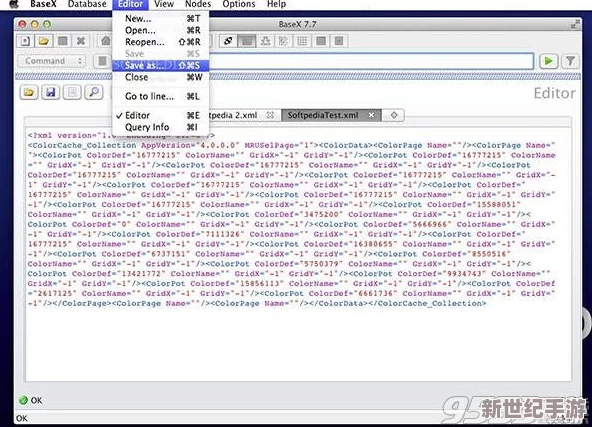Image resolution: width=592 pixels, height=427 pixels.
Task: Save editor file with floppy disk icon
Action: [x=51, y=92]
